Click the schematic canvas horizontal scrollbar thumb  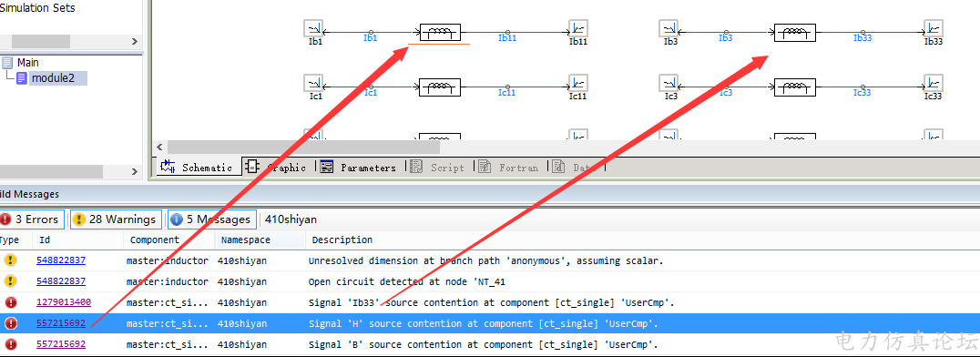[x=303, y=147]
